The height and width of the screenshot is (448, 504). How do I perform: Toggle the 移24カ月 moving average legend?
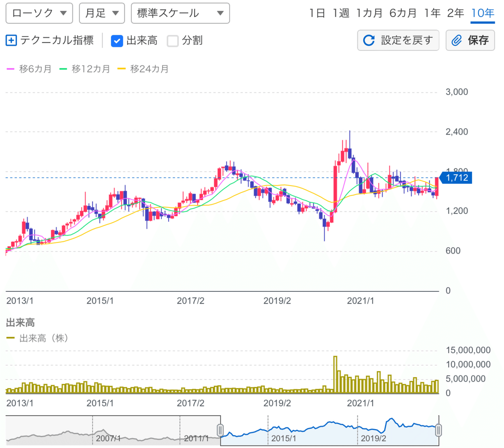pyautogui.click(x=143, y=69)
